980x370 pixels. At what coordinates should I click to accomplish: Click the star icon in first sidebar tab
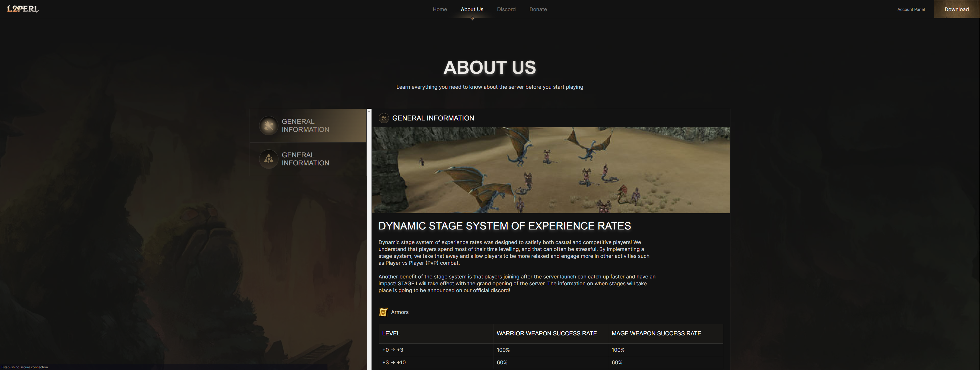(x=268, y=126)
